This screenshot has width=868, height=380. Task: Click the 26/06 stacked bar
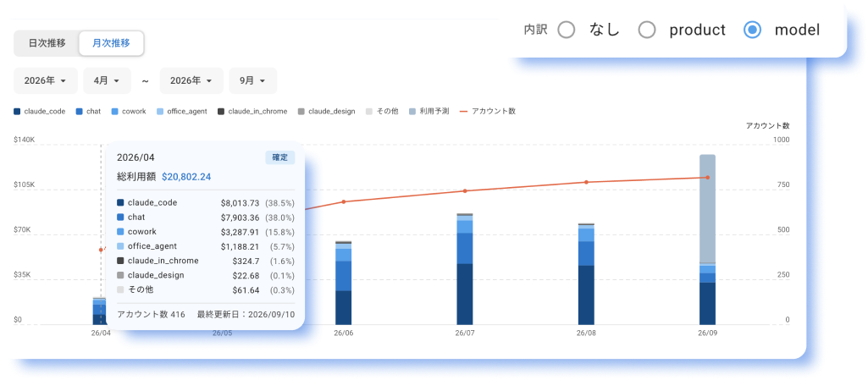343,284
